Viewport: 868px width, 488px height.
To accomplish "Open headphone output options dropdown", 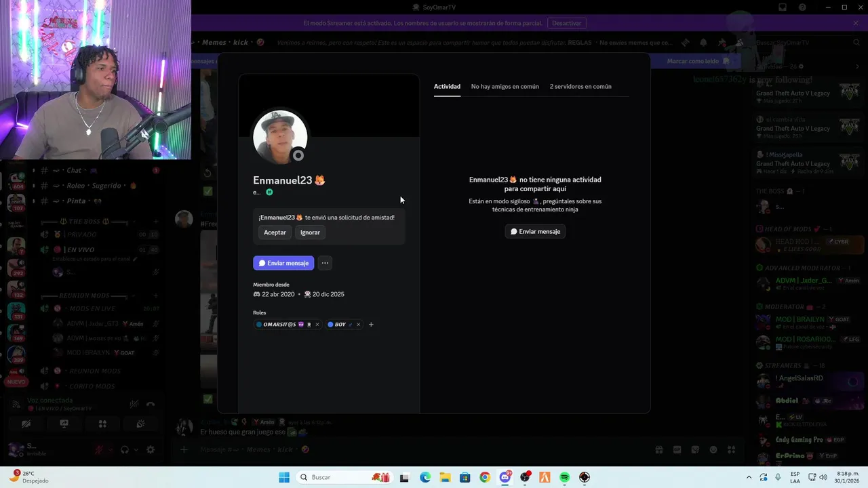I will (x=136, y=449).
